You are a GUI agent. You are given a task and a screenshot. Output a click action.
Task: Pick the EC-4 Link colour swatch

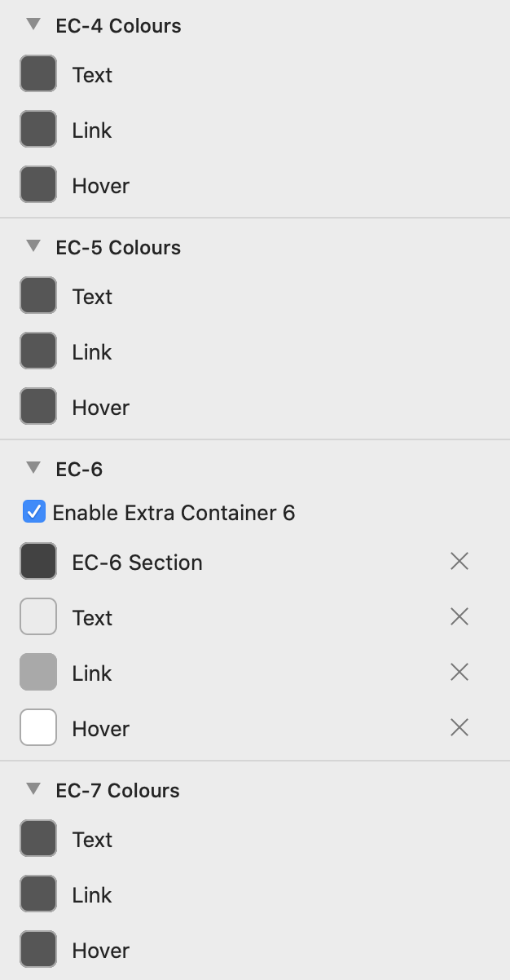(38, 129)
